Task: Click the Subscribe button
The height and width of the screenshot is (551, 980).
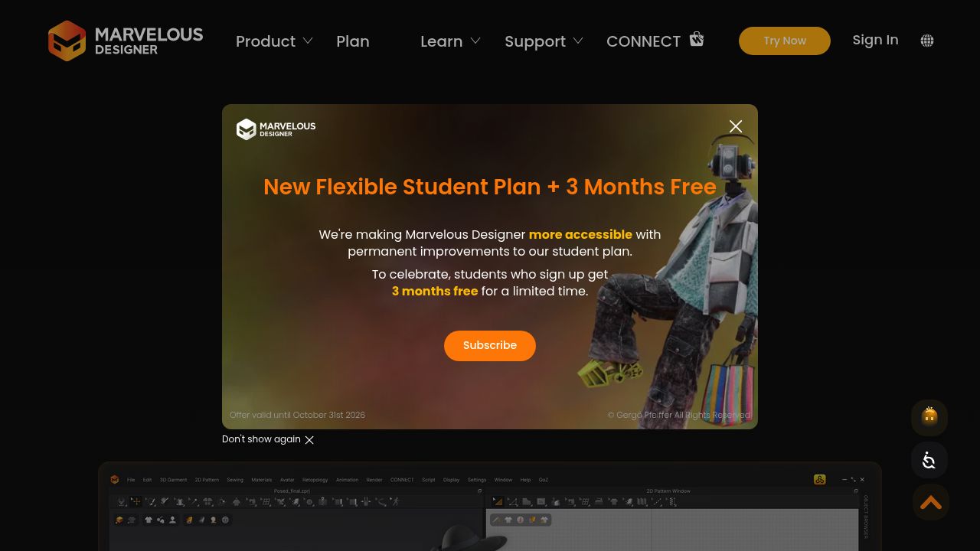Action: pos(490,346)
